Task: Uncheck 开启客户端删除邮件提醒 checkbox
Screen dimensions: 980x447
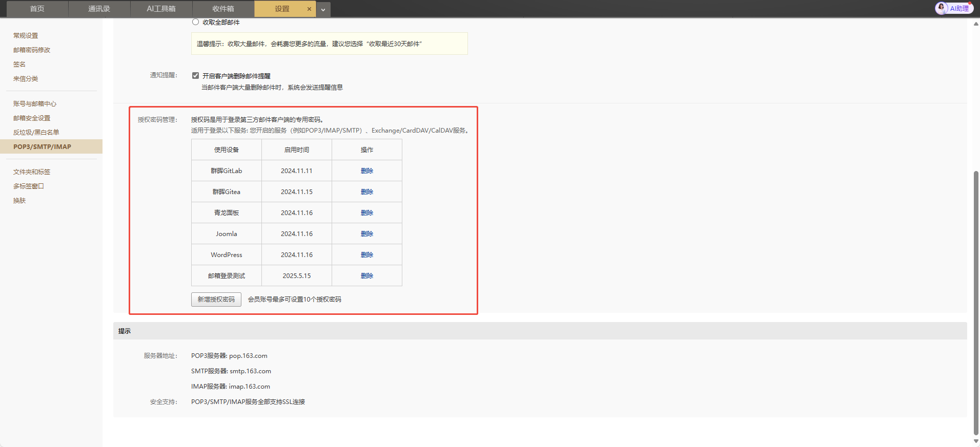Action: (195, 75)
